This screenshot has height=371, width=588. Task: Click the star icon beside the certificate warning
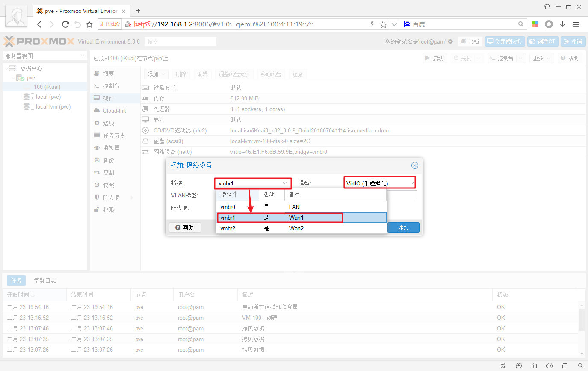click(89, 24)
